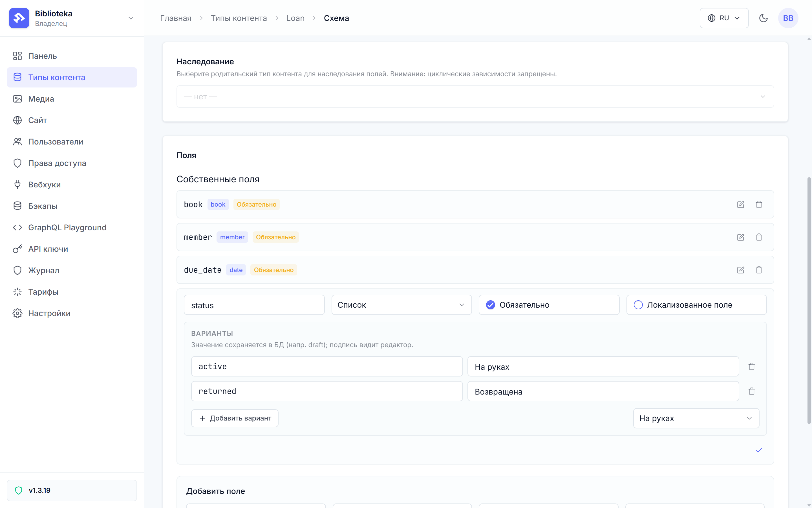Open the default value На руках dropdown
Image resolution: width=812 pixels, height=508 pixels.
coord(696,418)
